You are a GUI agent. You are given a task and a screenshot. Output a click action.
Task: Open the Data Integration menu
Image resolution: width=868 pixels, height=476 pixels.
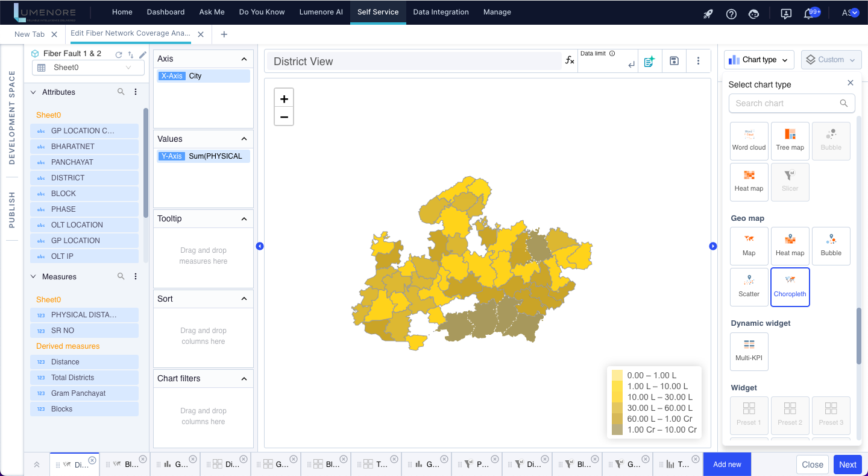click(441, 12)
